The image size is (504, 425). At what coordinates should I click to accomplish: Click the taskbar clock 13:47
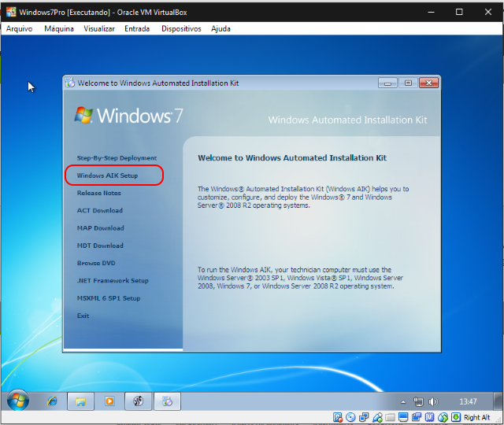(x=468, y=401)
